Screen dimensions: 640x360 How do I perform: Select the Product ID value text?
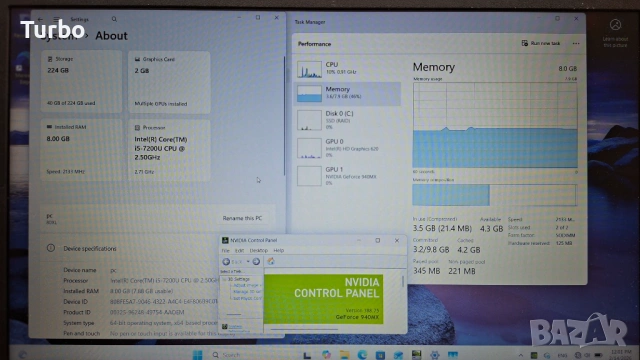coord(147,312)
